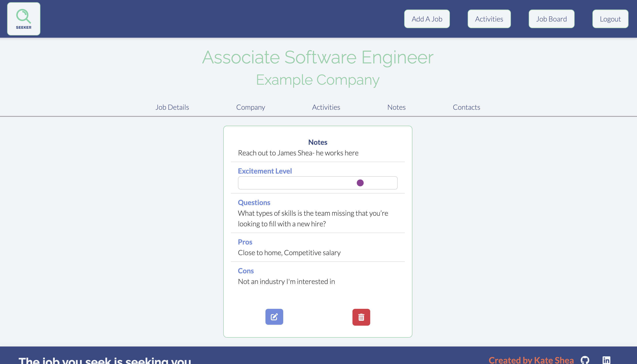
Task: Click the delete trash icon
Action: (x=361, y=317)
